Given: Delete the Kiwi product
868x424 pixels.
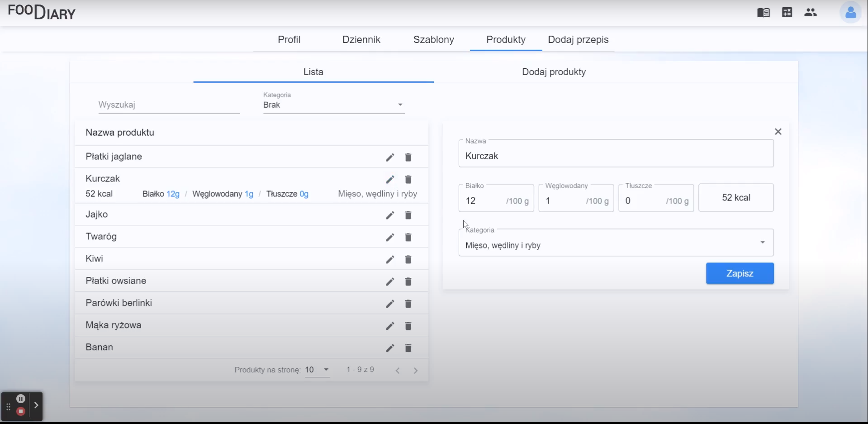Looking at the screenshot, I should pyautogui.click(x=408, y=259).
